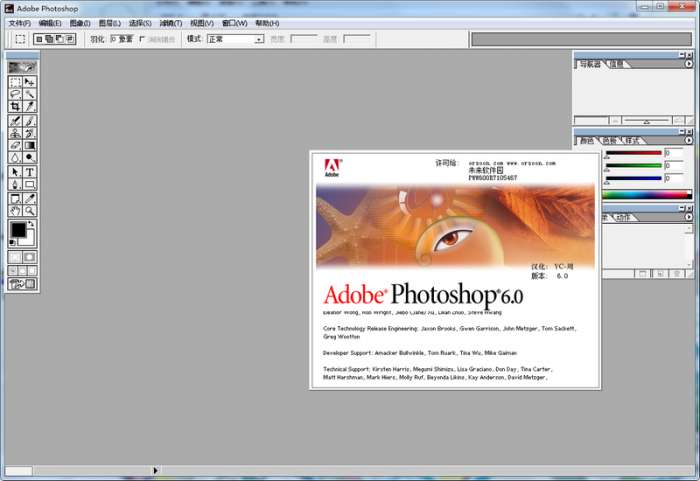Select the Magic Wand tool

click(29, 94)
